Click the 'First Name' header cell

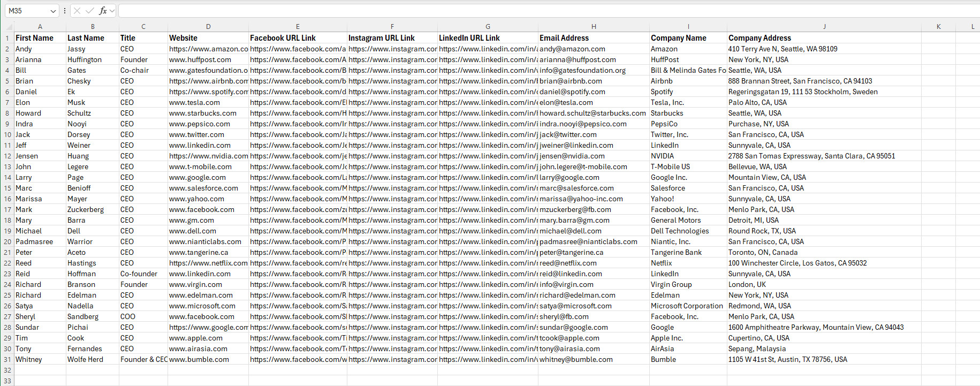(40, 38)
